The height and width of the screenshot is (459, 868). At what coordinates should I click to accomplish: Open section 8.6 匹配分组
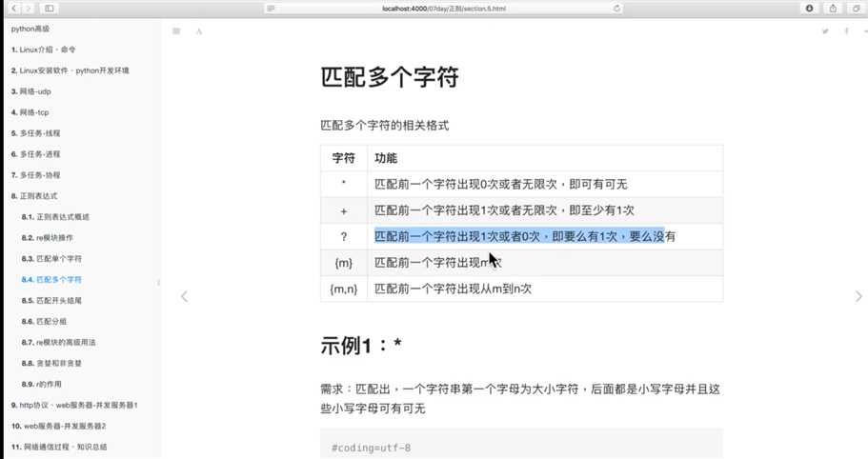[x=44, y=321]
